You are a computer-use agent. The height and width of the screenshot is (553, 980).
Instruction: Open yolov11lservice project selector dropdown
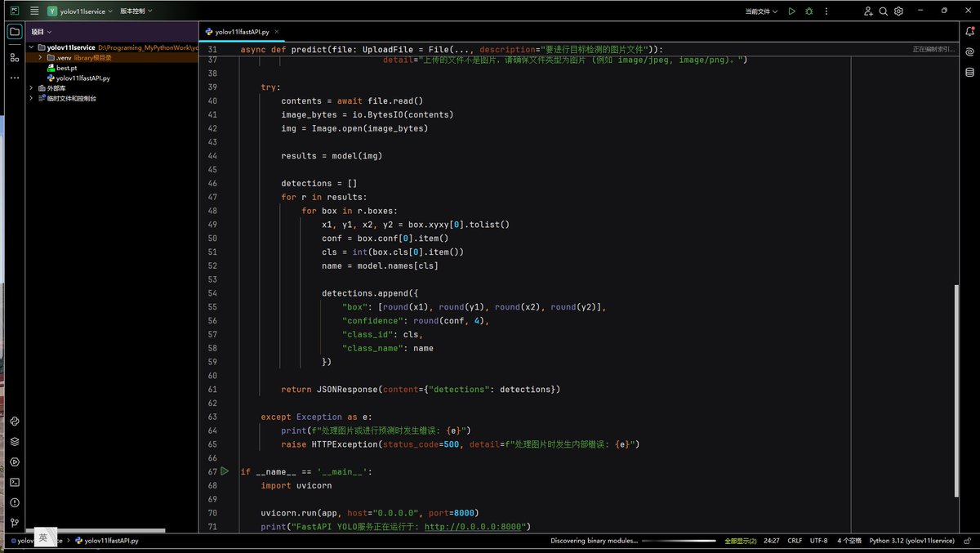80,11
